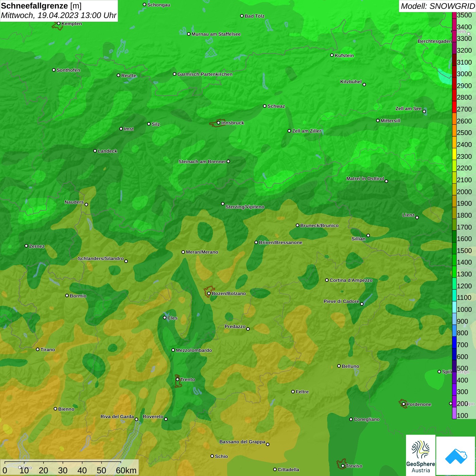Click the "Matrei in Osttirol" label
The width and height of the screenshot is (476, 476).
coord(365,178)
